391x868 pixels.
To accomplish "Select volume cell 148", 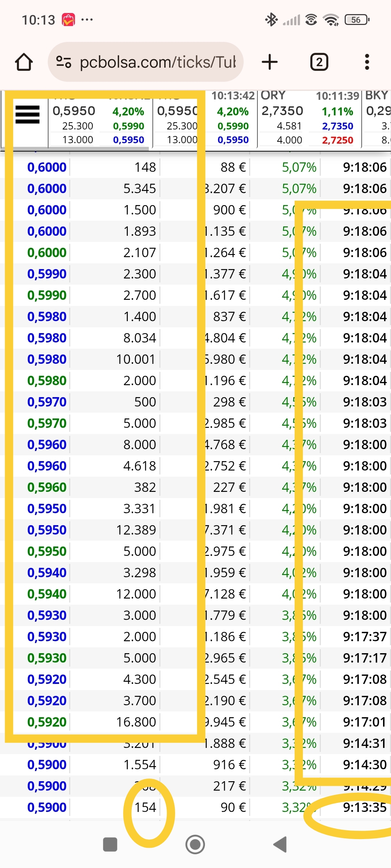I will [145, 167].
